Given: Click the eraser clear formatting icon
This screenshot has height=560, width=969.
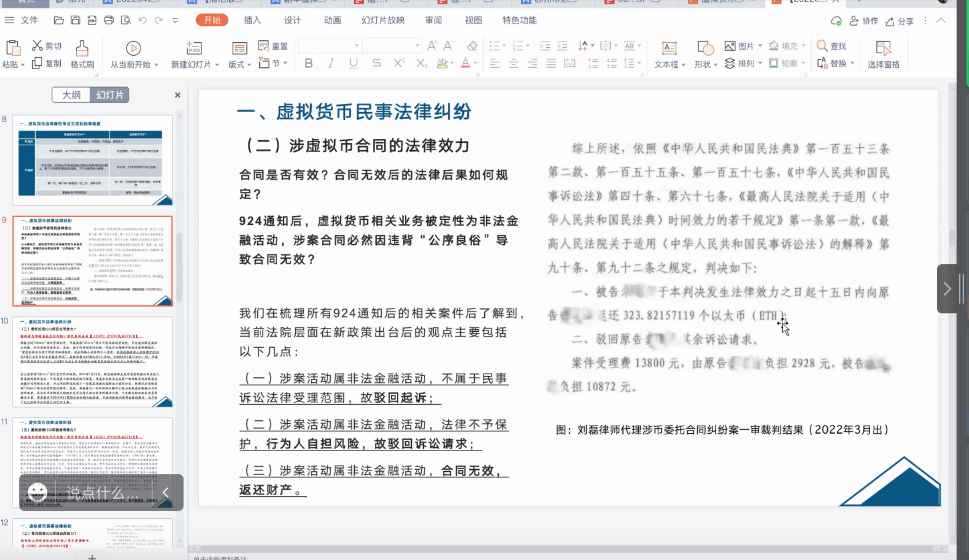Looking at the screenshot, I should tap(472, 46).
